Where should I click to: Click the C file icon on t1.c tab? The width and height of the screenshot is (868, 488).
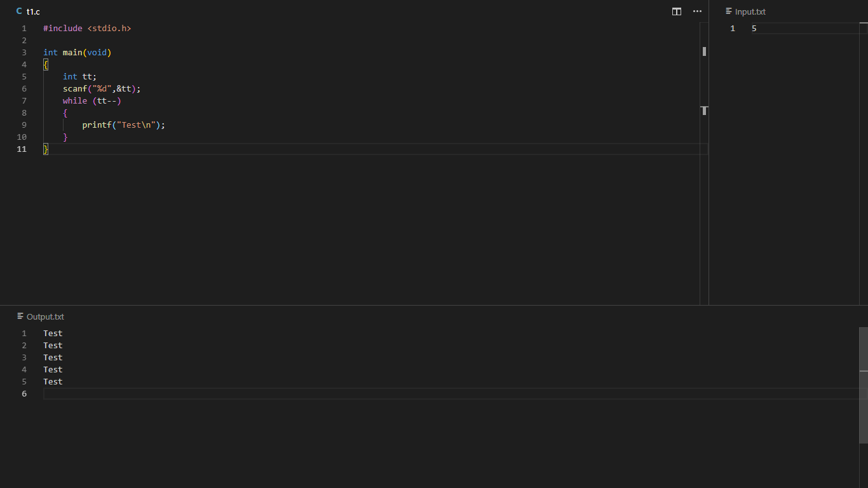(x=19, y=11)
